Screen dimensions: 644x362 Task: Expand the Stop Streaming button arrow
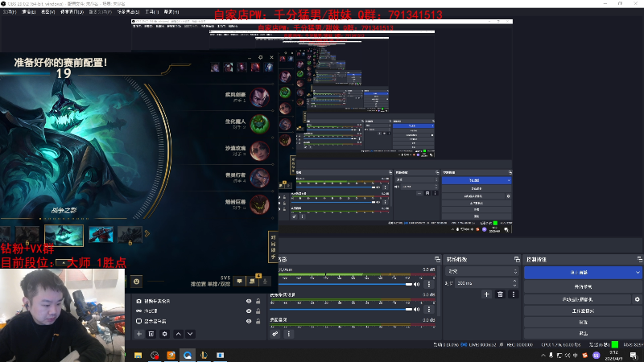pos(638,273)
